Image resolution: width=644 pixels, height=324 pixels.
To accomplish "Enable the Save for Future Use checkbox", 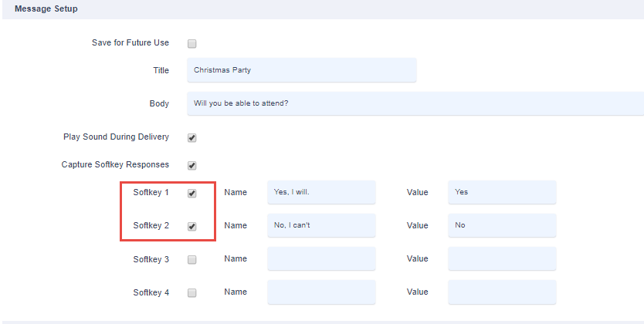I will [192, 43].
